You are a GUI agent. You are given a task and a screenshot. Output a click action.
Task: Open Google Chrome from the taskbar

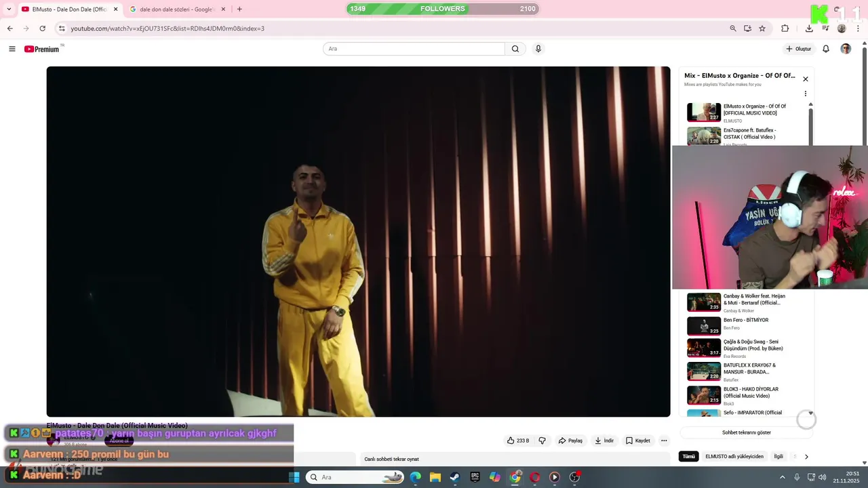pos(515,477)
